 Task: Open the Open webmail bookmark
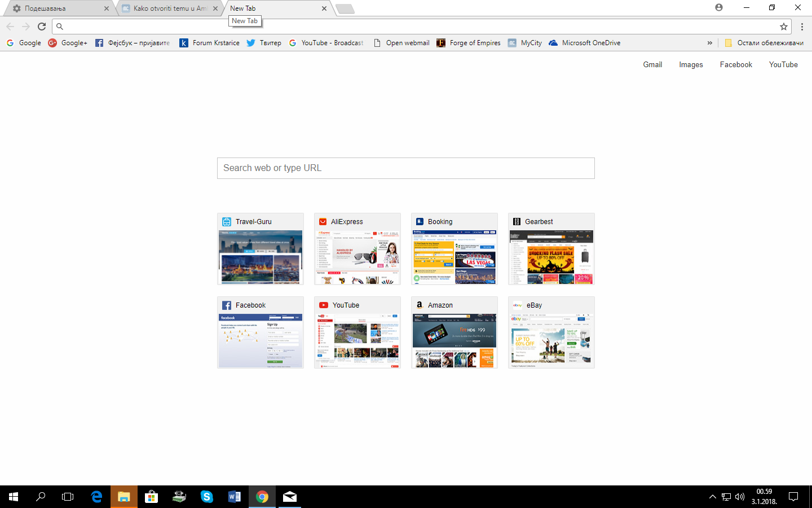(401, 43)
